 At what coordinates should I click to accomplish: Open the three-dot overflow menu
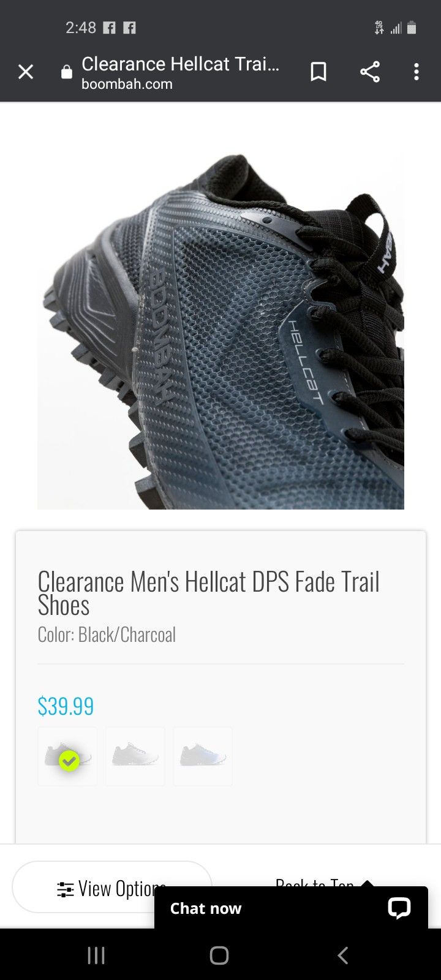[417, 72]
